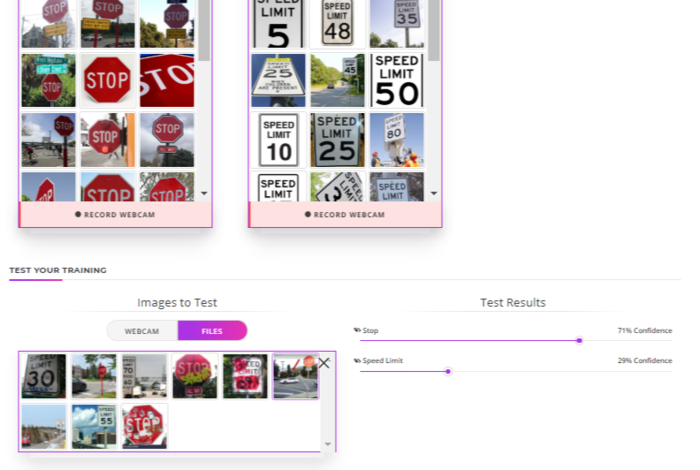Image resolution: width=700 pixels, height=470 pixels.
Task: Select red-painted speed limit test image
Action: (245, 376)
